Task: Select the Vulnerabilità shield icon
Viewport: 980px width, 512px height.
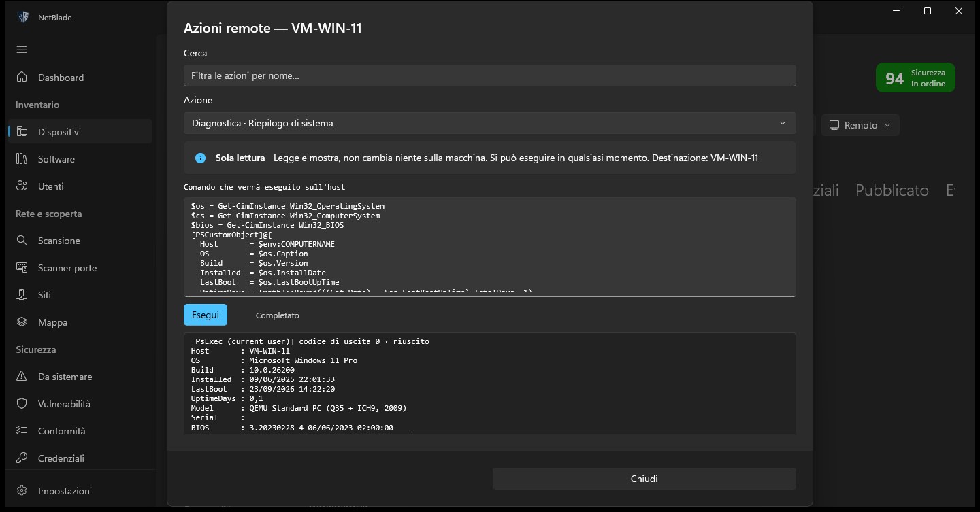Action: (x=22, y=403)
